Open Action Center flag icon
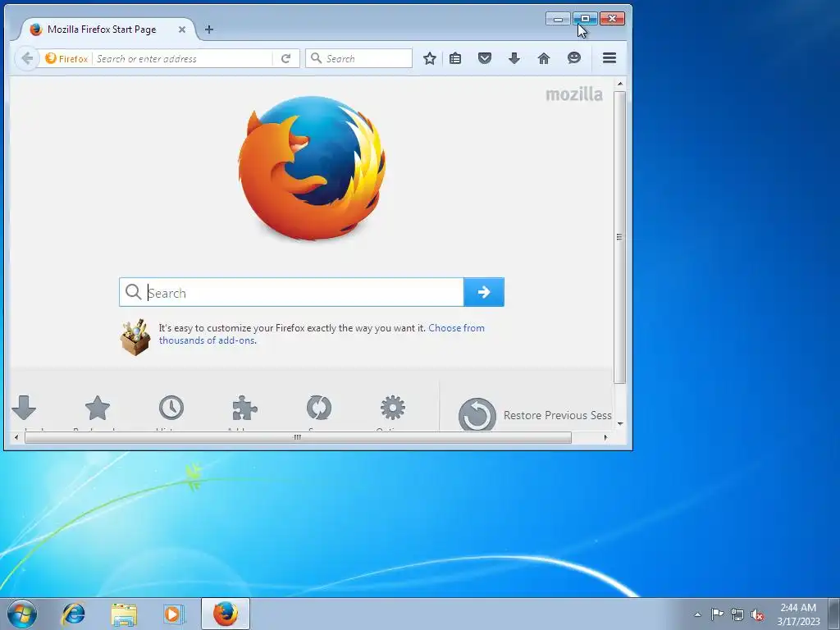Screen dimensions: 840x630 [717, 614]
